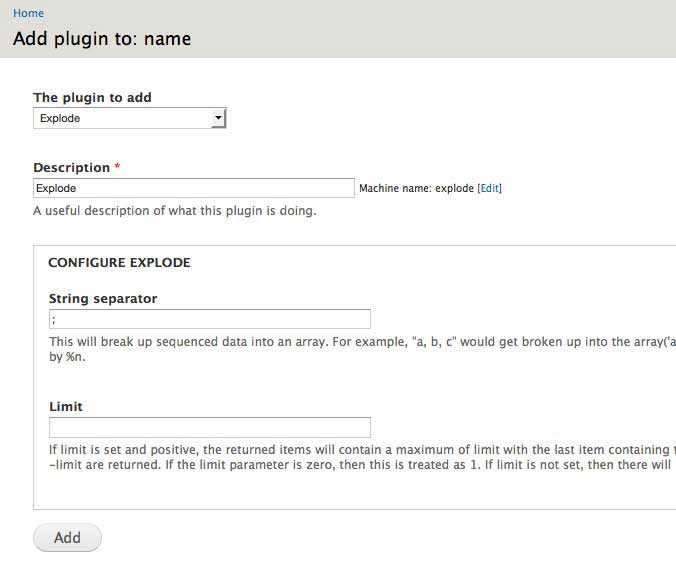Click the Configure Explode fieldset heading

click(x=119, y=263)
